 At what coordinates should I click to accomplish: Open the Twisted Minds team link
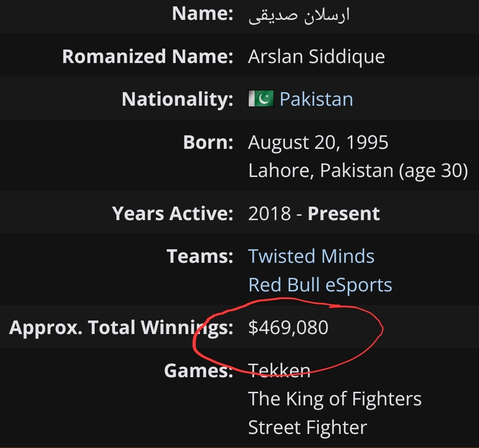point(311,256)
